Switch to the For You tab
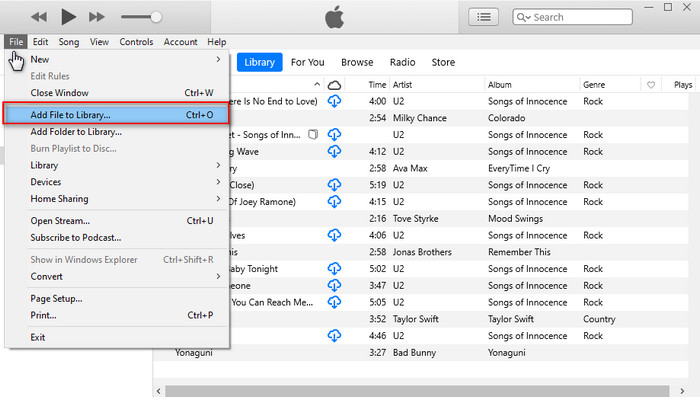Screen dimensions: 700x397 (x=308, y=62)
